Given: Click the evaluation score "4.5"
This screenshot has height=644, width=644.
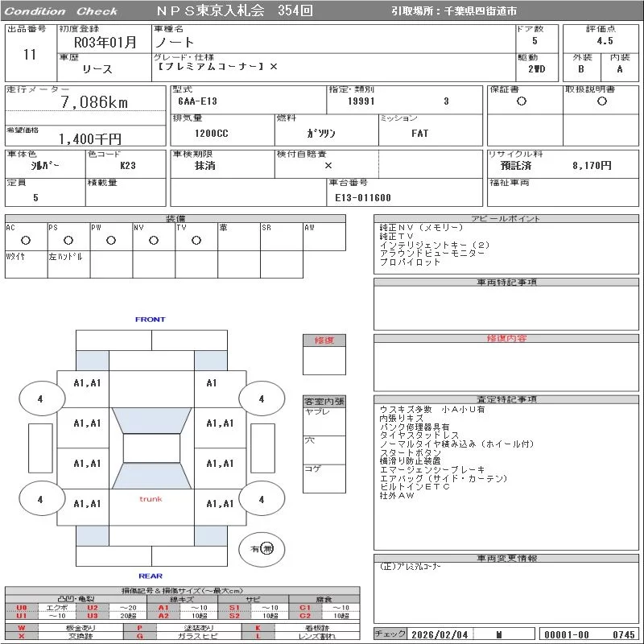Looking at the screenshot, I should [605, 41].
